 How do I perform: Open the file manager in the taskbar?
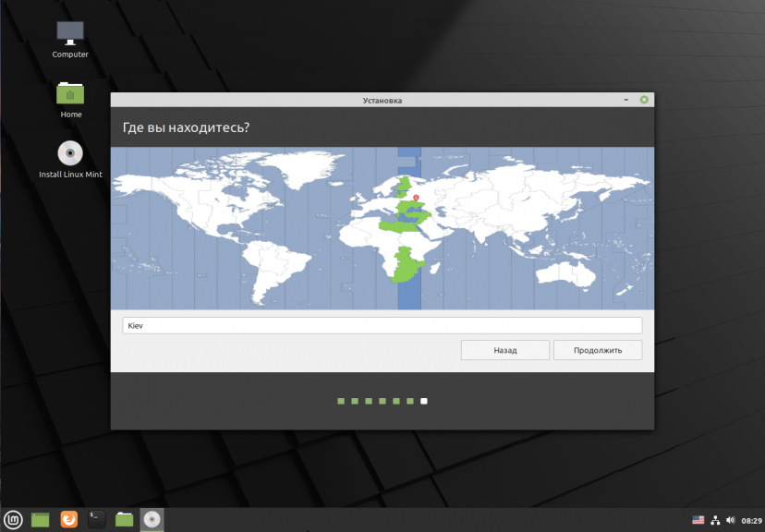click(x=124, y=520)
